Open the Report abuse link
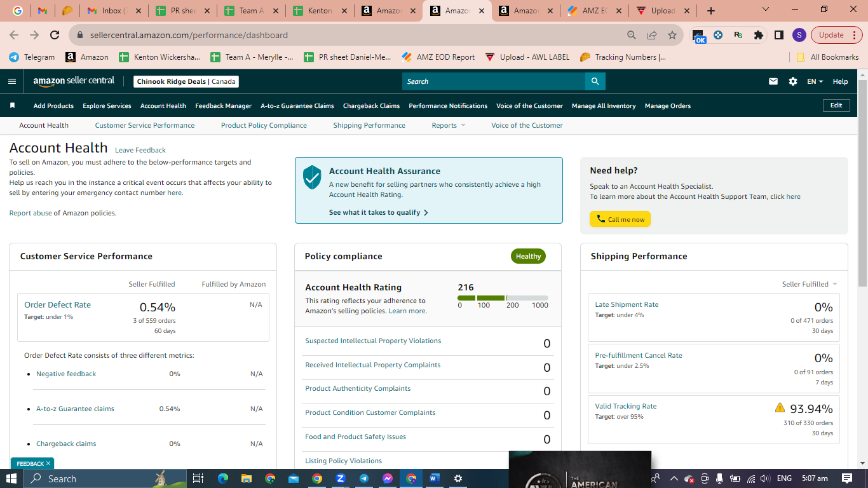The height and width of the screenshot is (488, 868). pyautogui.click(x=31, y=213)
